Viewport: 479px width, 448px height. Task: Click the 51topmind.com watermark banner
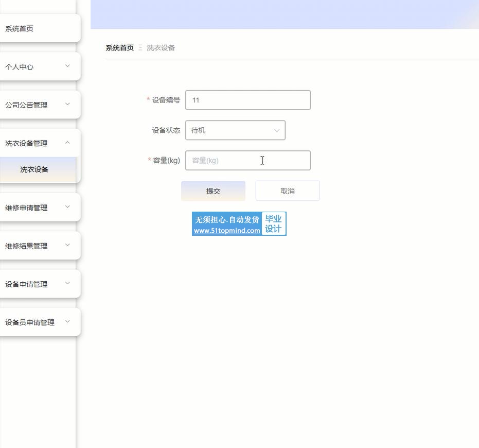239,224
